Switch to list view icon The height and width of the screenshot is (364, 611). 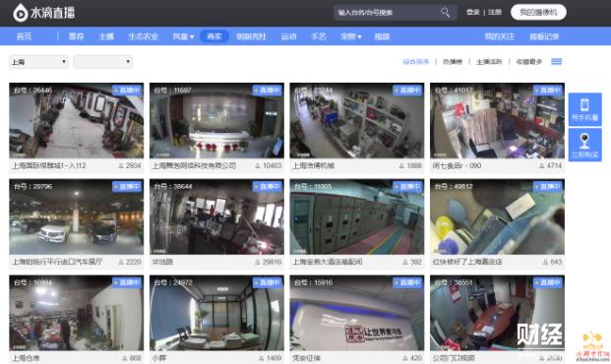click(x=557, y=62)
